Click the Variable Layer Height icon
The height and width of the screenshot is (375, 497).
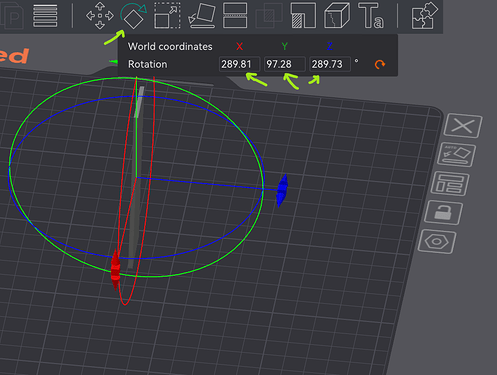[45, 16]
